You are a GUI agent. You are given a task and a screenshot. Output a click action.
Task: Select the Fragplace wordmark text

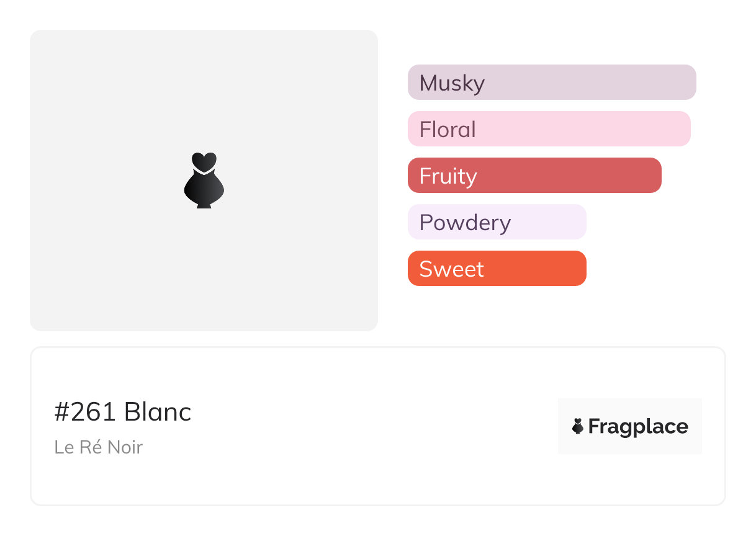coord(638,427)
